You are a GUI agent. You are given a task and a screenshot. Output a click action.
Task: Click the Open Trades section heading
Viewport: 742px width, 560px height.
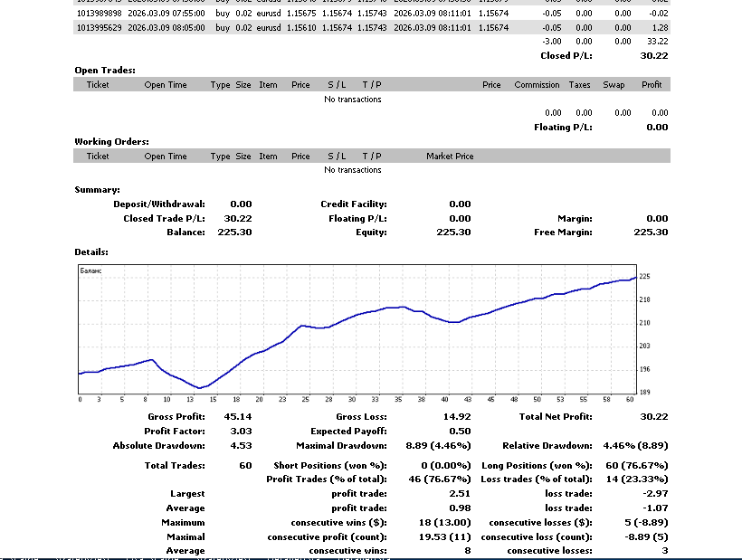105,70
